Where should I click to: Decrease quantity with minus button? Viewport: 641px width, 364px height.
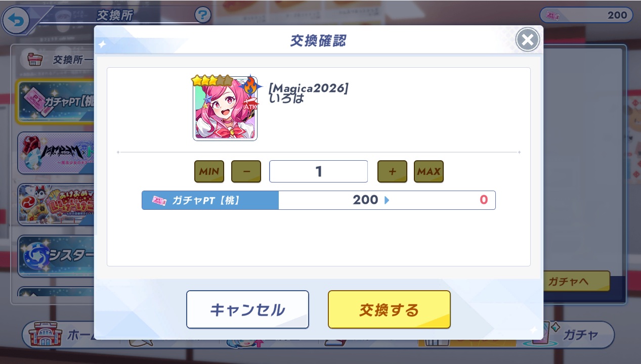coord(246,171)
